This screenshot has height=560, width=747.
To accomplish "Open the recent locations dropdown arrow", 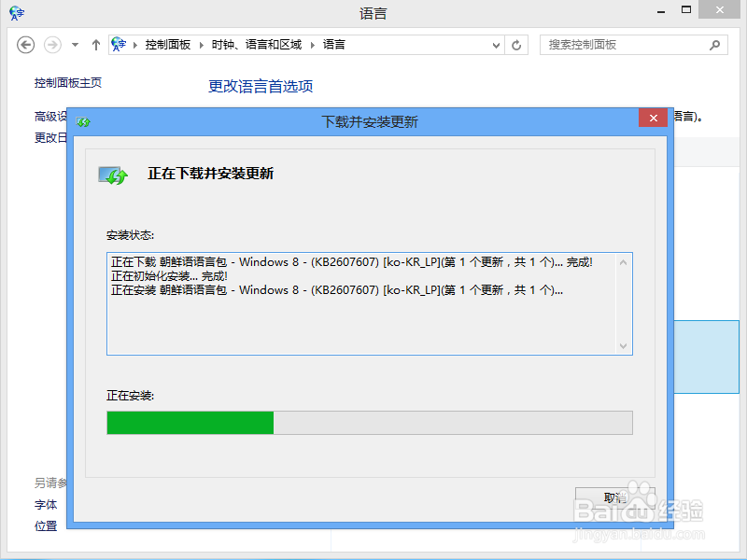I will click(x=75, y=45).
